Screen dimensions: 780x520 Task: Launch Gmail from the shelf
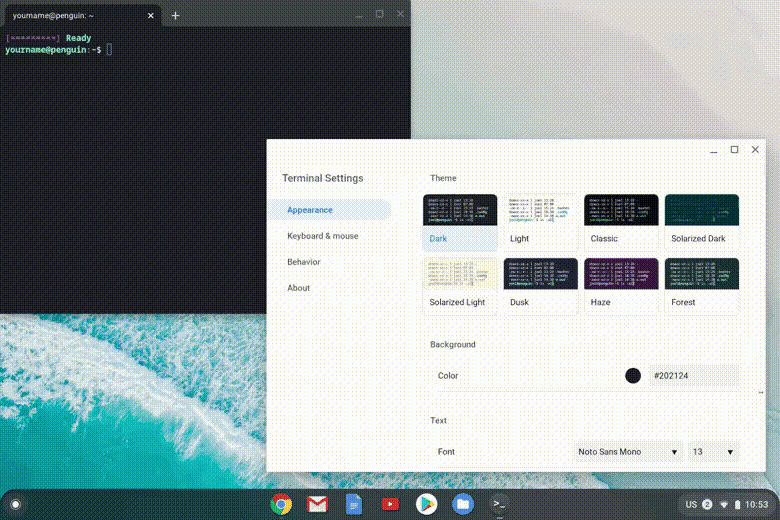[x=317, y=504]
